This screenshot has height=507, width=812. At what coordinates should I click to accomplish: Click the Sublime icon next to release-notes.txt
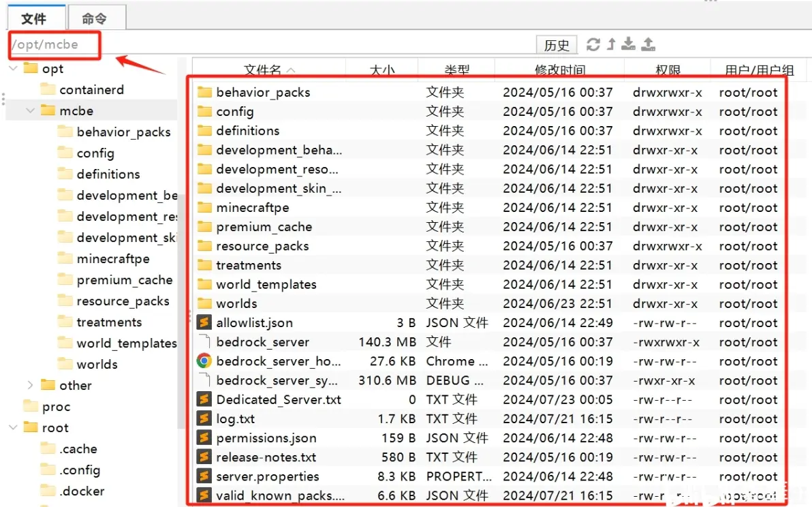(x=204, y=457)
